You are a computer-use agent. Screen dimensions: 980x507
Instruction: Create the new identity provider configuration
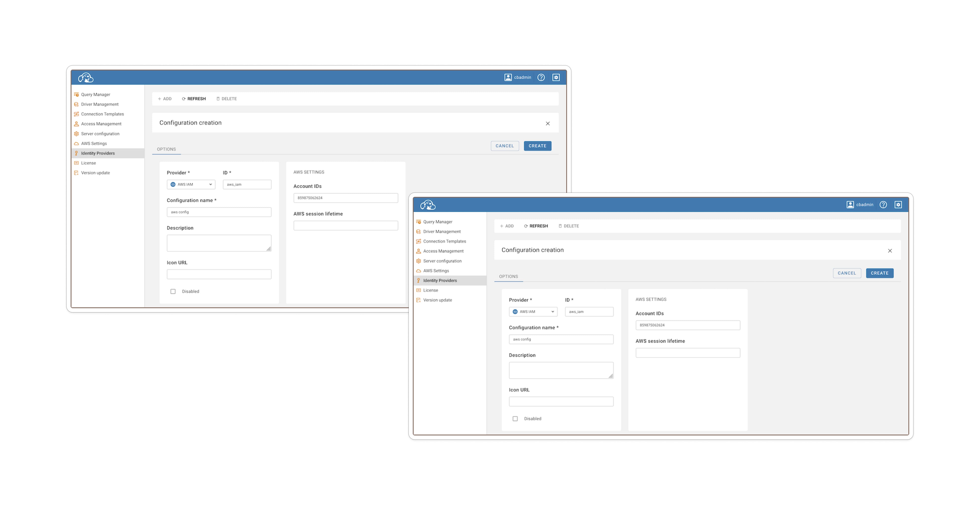pos(880,273)
